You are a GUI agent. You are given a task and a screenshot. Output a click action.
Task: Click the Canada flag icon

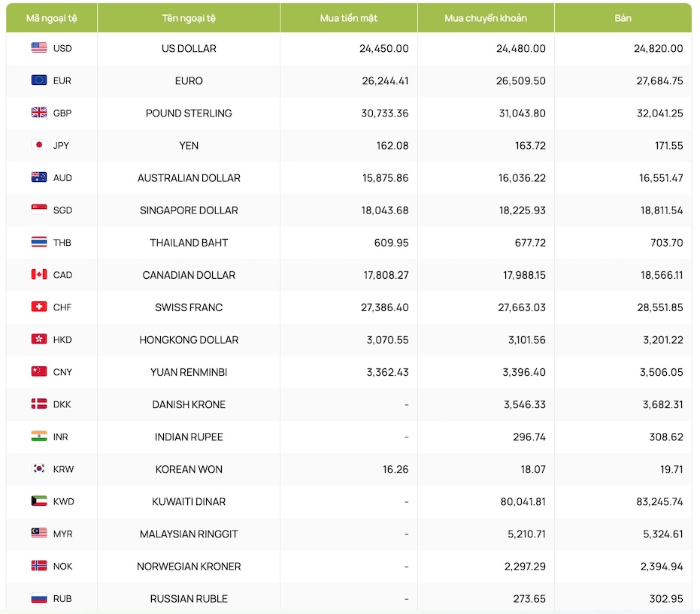point(39,274)
